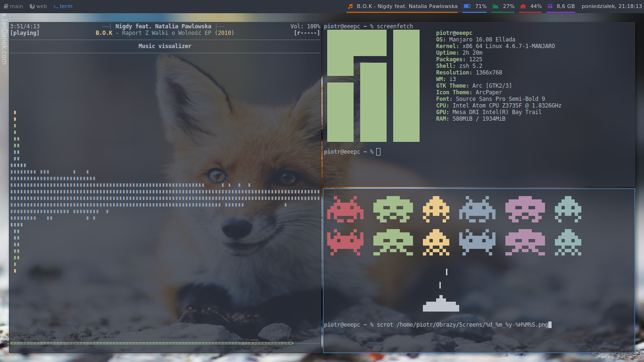Click the music note icon in the bar

350,6
